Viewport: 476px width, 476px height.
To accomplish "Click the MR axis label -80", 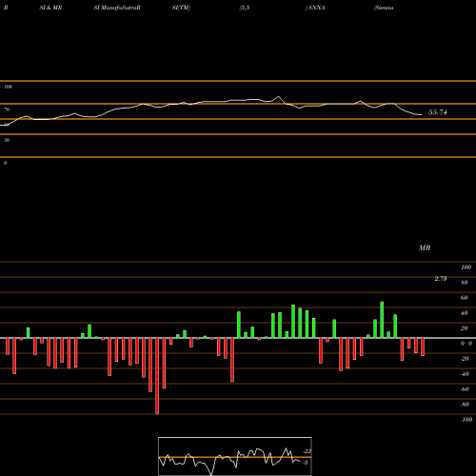I will pyautogui.click(x=465, y=405).
